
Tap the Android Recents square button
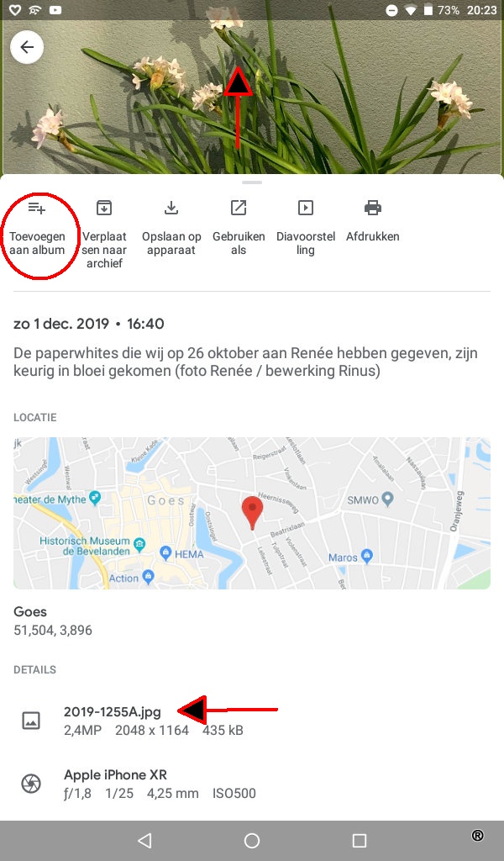pyautogui.click(x=360, y=841)
